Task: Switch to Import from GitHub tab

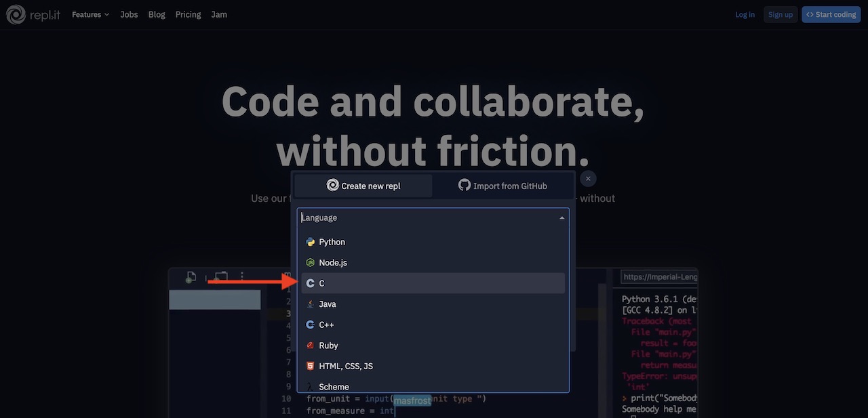Action: [x=502, y=186]
